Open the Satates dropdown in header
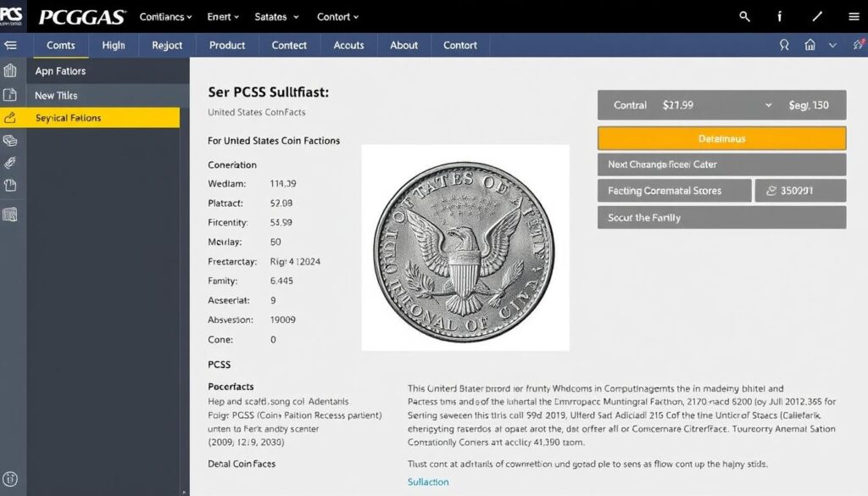 (x=276, y=17)
